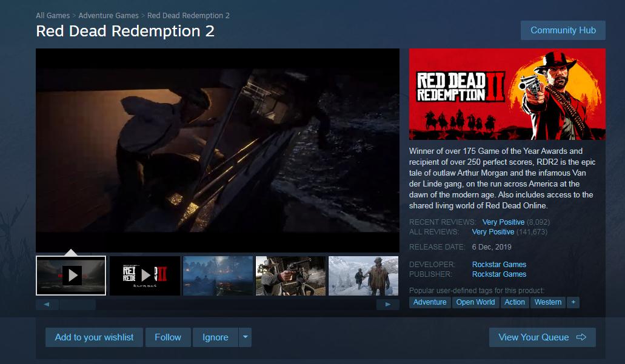This screenshot has height=364, width=625.
Task: Click the All Games breadcrumb link
Action: [53, 16]
